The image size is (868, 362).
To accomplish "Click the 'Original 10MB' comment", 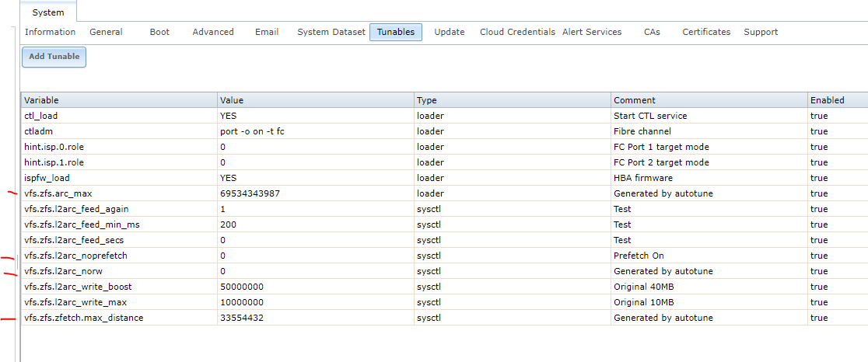I will point(644,302).
